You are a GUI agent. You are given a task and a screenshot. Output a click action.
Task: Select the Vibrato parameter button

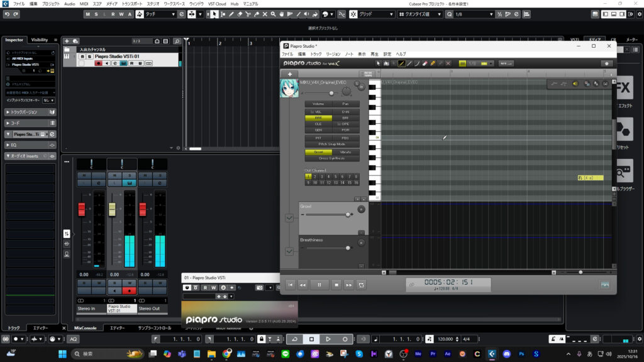(x=345, y=152)
